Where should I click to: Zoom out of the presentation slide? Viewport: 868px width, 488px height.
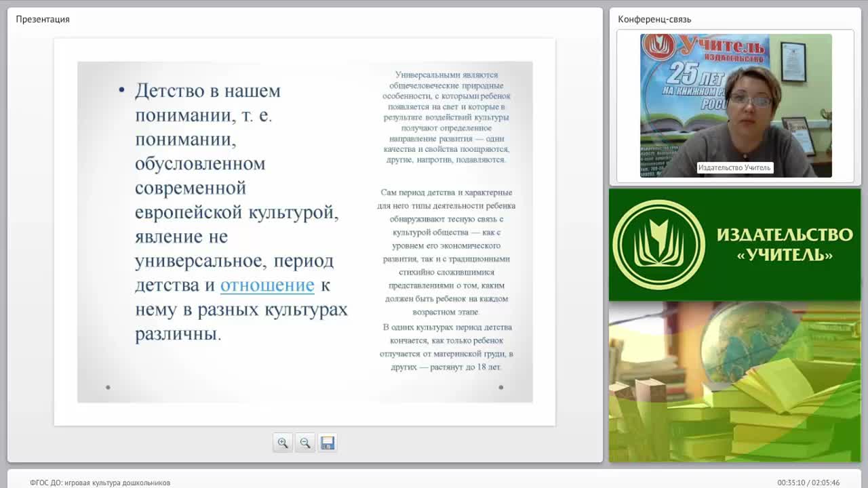305,443
